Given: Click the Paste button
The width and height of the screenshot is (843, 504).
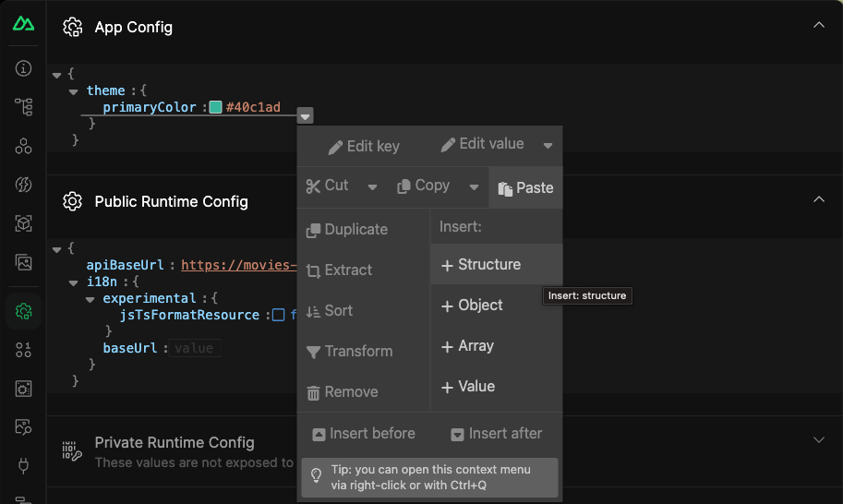Looking at the screenshot, I should [525, 187].
